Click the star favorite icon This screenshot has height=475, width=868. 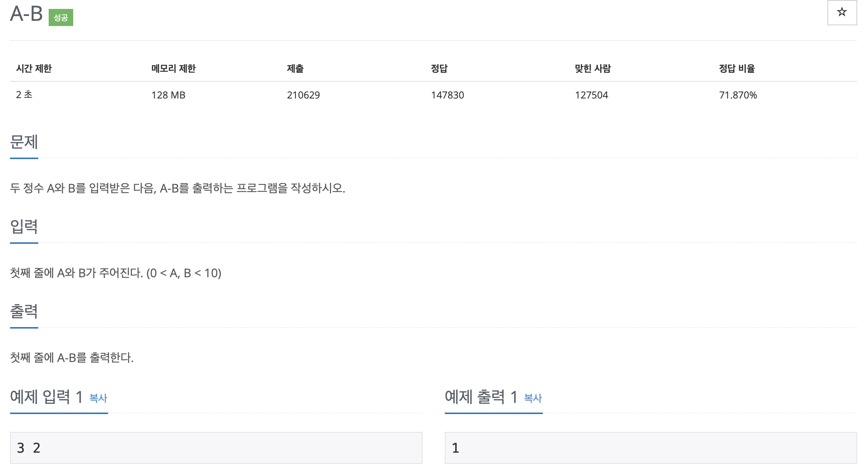(x=842, y=13)
